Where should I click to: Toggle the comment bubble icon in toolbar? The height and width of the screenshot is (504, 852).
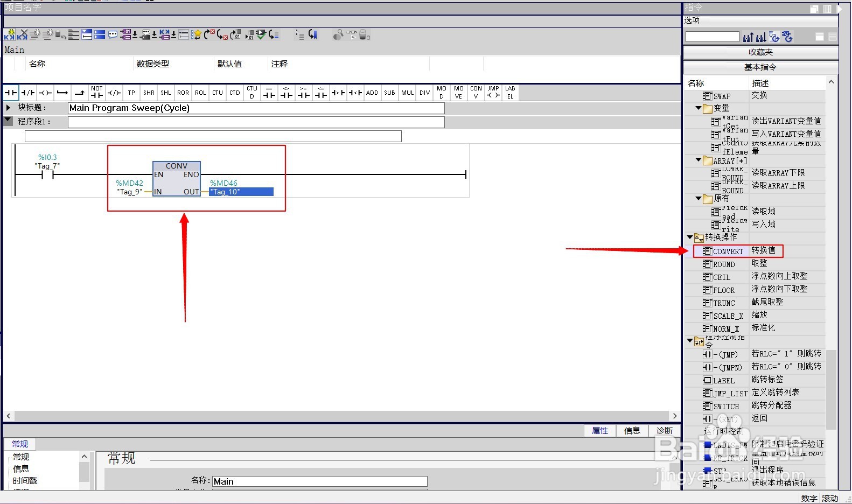(113, 35)
